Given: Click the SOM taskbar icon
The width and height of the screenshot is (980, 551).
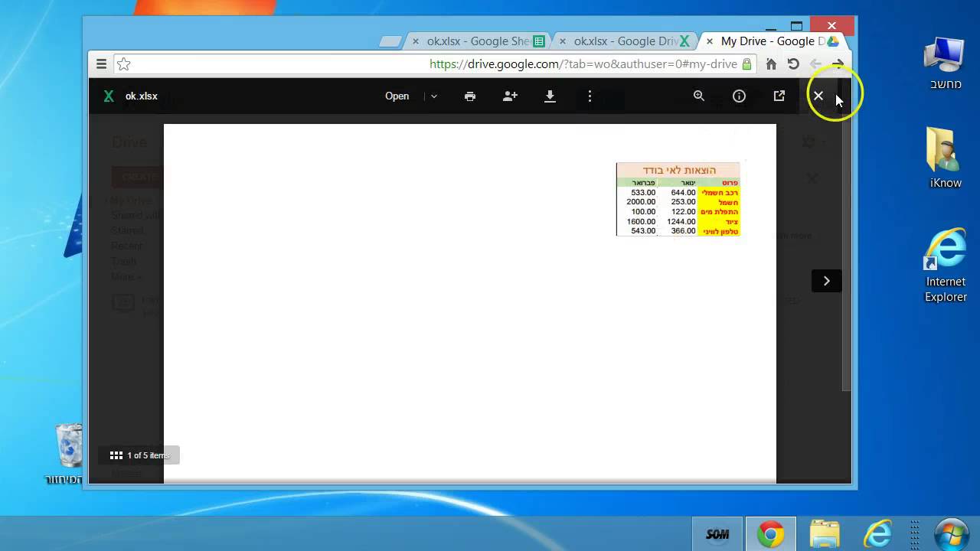Looking at the screenshot, I should click(x=717, y=533).
